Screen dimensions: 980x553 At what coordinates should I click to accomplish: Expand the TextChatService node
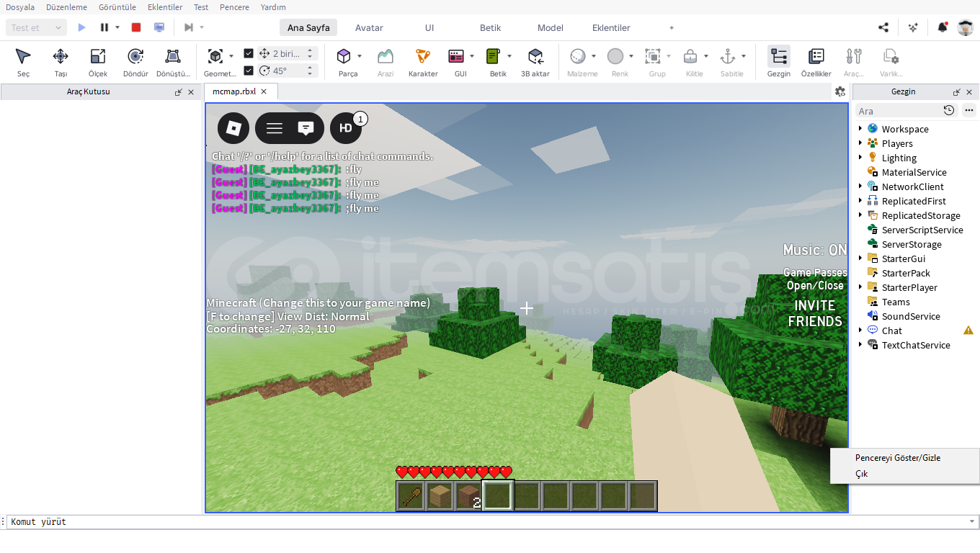pyautogui.click(x=860, y=345)
